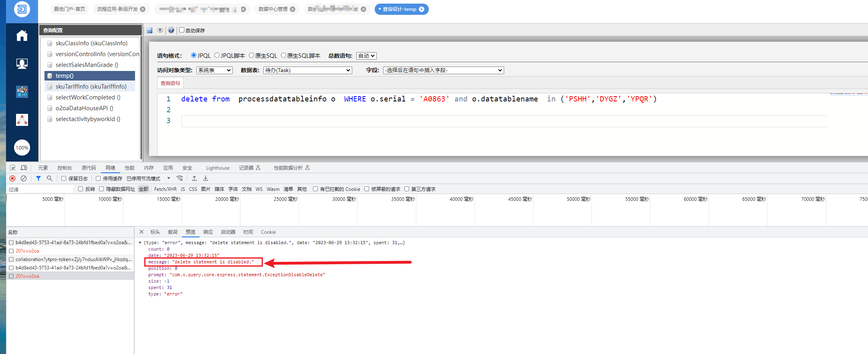Click the database icon beside o2oaDataHouseAPI
Screen dimensions: 868x354
(50, 108)
